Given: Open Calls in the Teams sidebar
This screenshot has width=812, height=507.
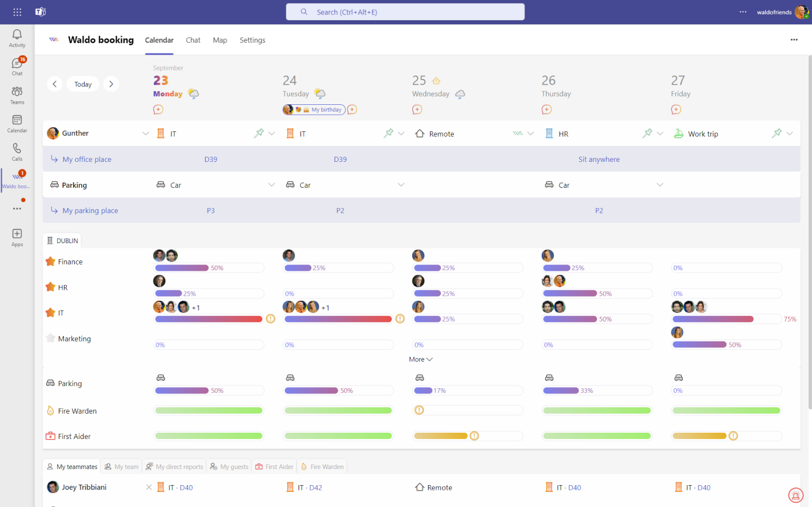Looking at the screenshot, I should coord(17,152).
